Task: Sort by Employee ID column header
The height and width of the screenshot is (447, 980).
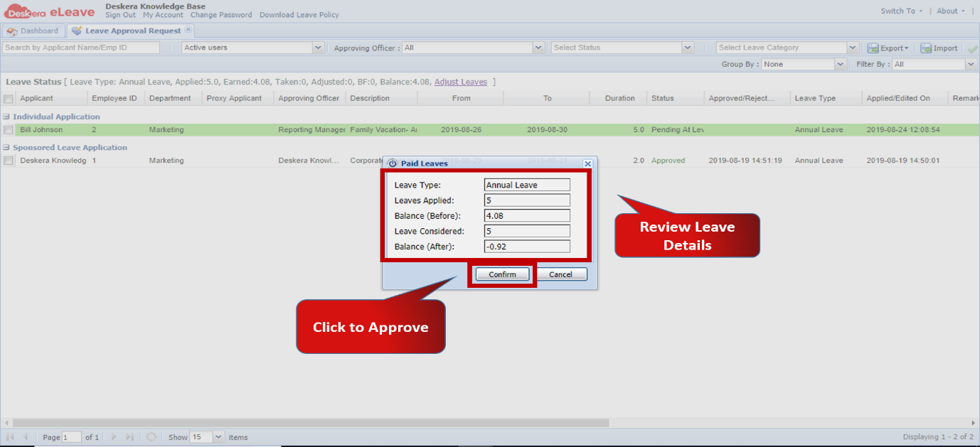Action: (x=114, y=98)
